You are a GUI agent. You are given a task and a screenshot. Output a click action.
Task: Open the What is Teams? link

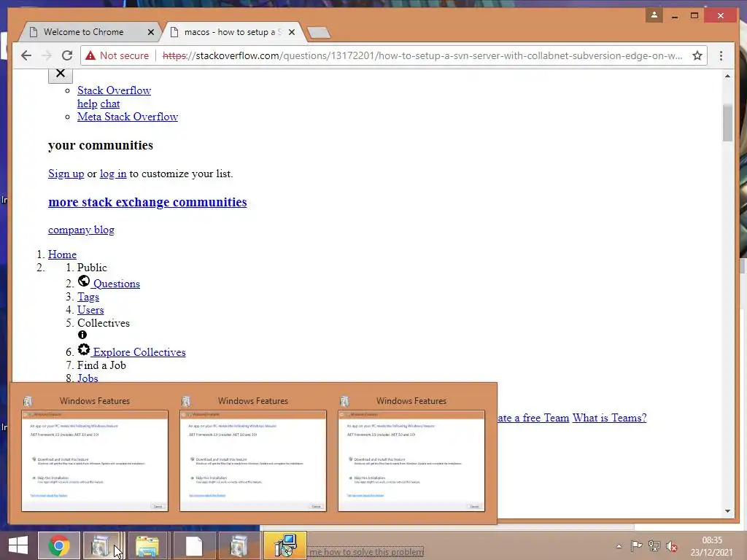click(x=610, y=418)
